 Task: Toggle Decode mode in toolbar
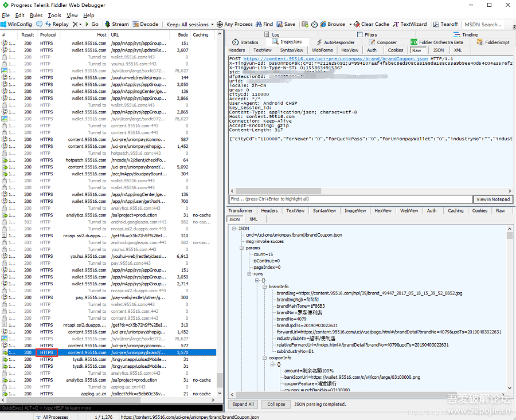(146, 24)
